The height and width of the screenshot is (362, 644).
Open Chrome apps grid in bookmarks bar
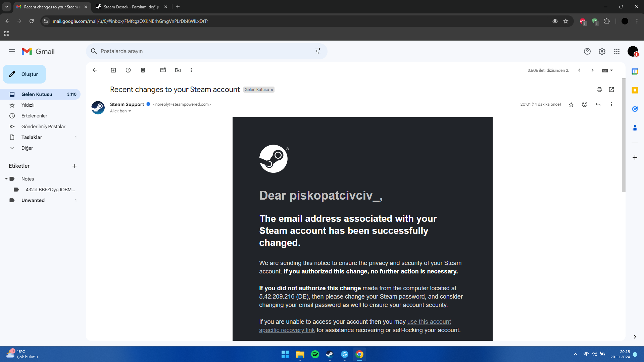[7, 34]
